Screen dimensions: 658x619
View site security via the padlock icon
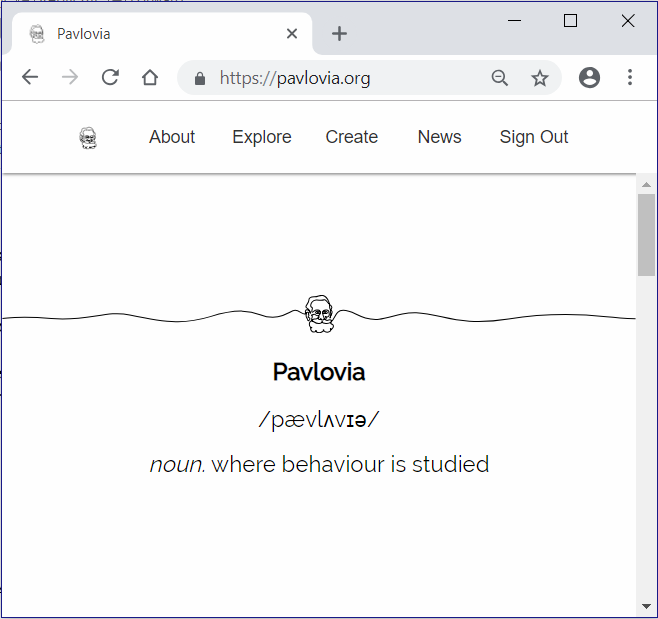[200, 78]
